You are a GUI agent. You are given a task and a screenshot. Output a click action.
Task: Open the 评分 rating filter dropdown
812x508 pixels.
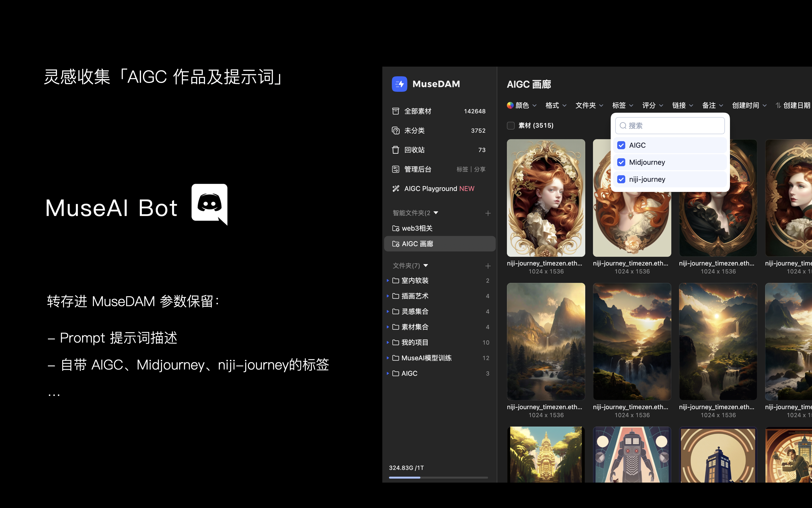click(653, 106)
